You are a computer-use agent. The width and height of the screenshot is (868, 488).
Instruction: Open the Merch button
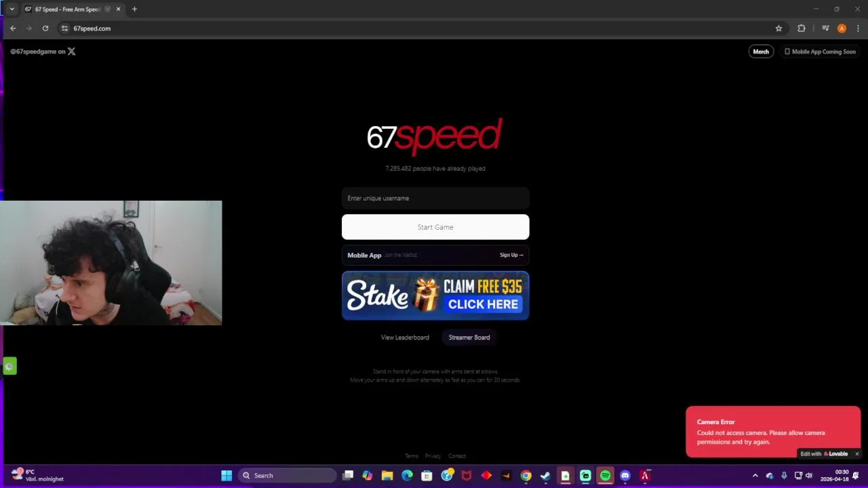[761, 52]
